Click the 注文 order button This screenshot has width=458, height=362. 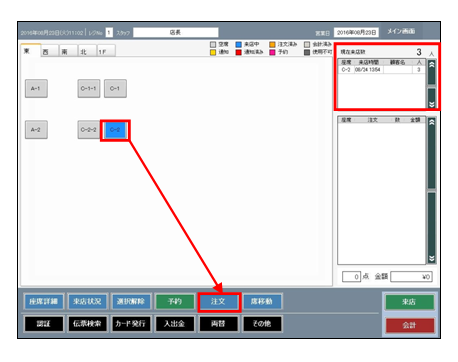pos(219,302)
